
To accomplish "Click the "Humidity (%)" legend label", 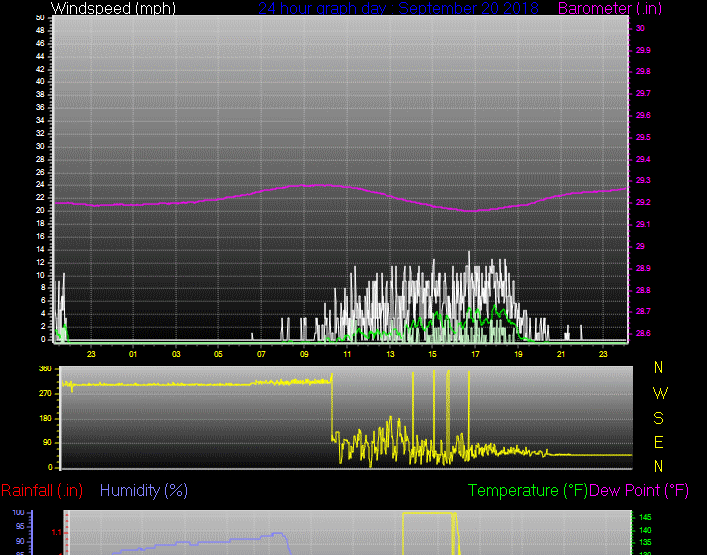I will click(x=144, y=490).
